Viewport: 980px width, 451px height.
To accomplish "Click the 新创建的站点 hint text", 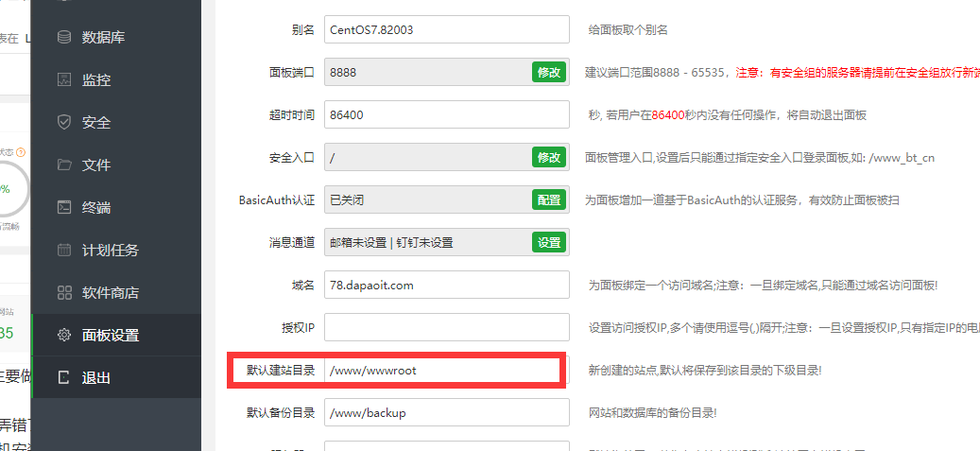I will [x=705, y=371].
